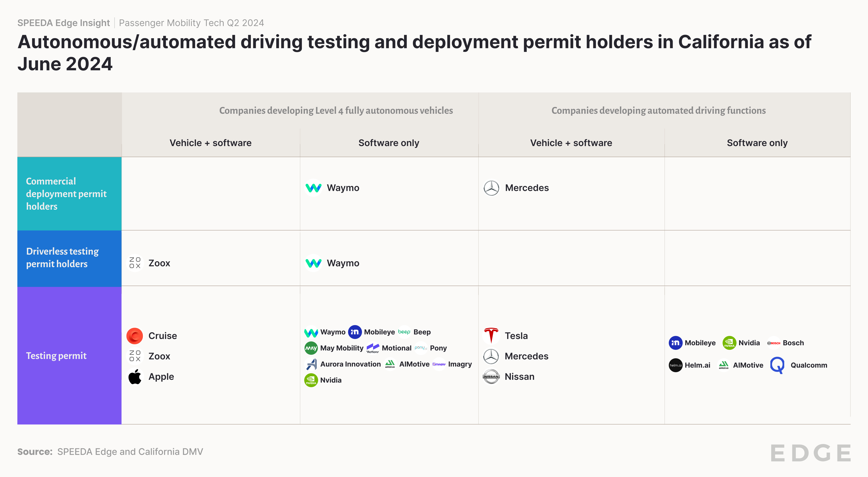Screen dimensions: 868x477
Task: Click the 'Apple' company name
Action: point(161,377)
